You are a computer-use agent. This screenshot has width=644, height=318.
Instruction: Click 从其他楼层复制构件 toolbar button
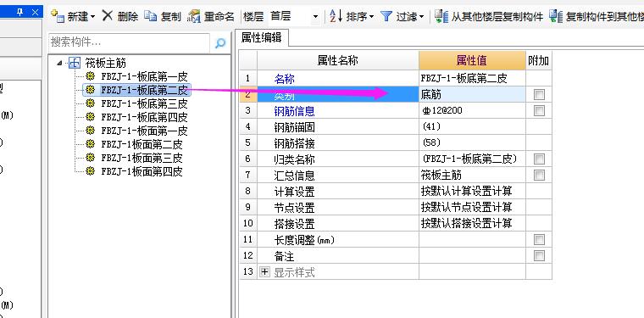[x=489, y=16]
